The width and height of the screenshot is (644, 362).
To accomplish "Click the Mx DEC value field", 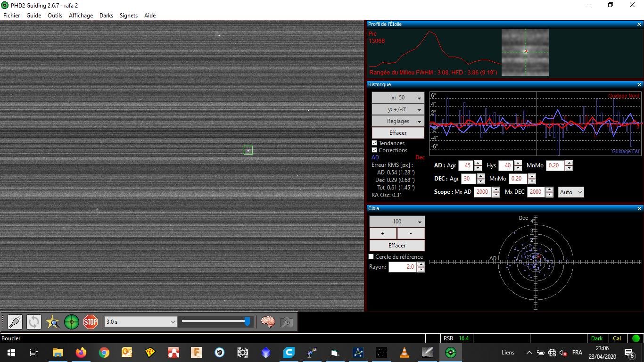I will tap(536, 192).
